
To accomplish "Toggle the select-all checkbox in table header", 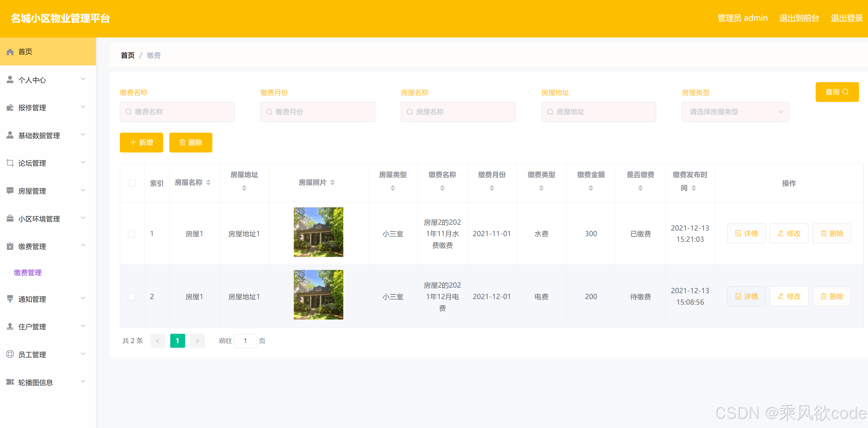I will point(132,183).
